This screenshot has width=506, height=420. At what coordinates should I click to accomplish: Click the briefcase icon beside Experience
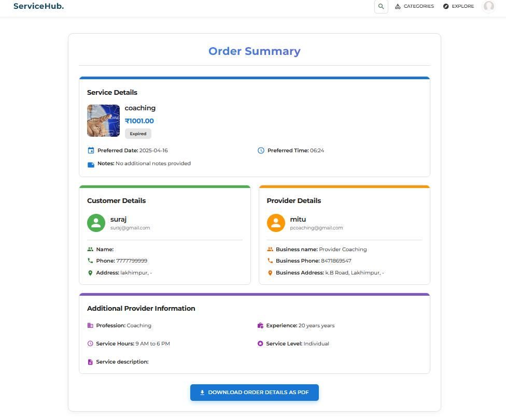tap(260, 326)
